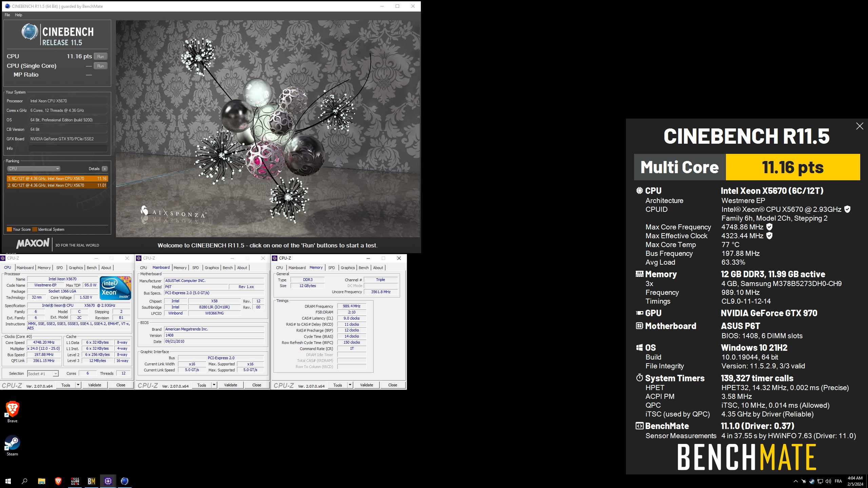Open the volume speaker icon in tray
868x488 pixels.
pos(828,481)
